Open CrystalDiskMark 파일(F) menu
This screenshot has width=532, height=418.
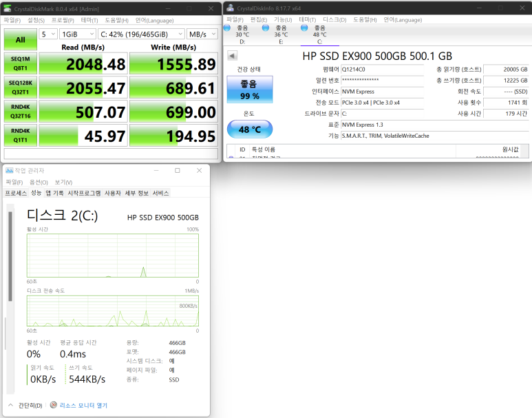coord(12,21)
